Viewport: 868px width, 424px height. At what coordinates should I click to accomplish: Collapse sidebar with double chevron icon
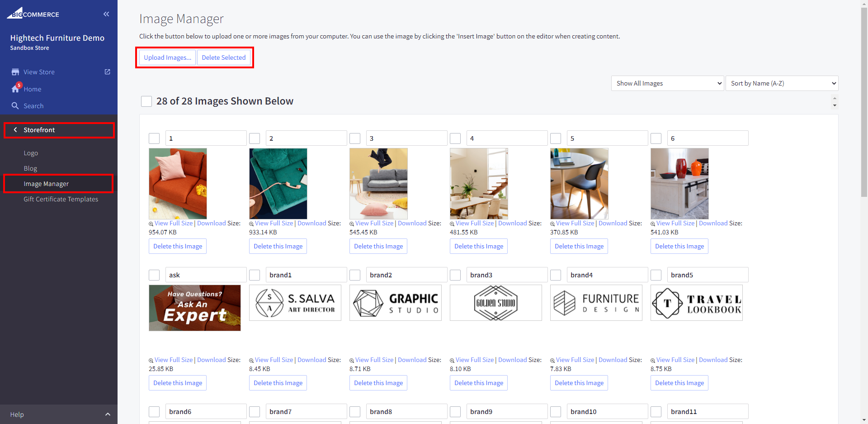[x=106, y=14]
